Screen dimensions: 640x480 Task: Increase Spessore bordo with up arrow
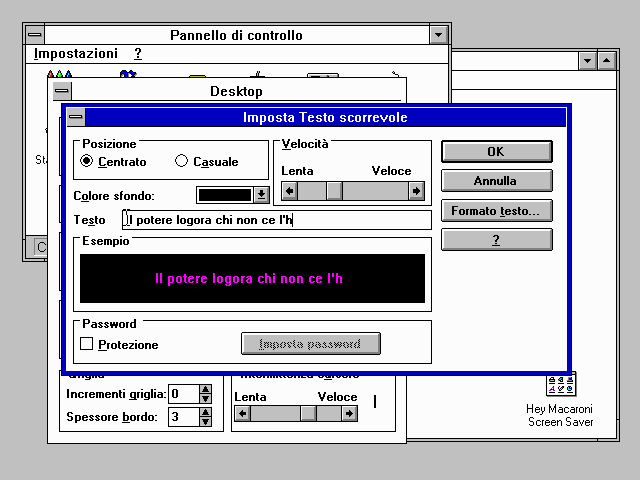pyautogui.click(x=206, y=412)
